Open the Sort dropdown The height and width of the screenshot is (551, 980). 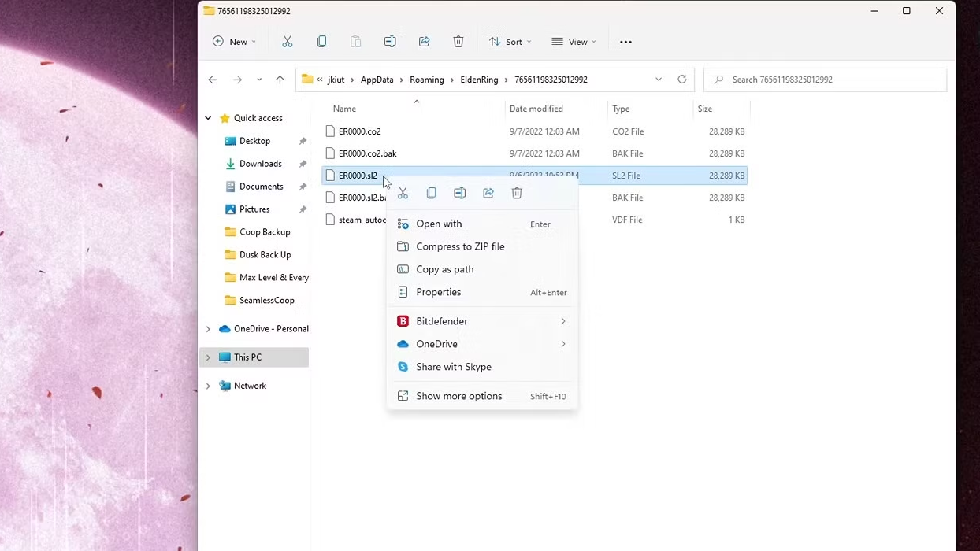[510, 42]
